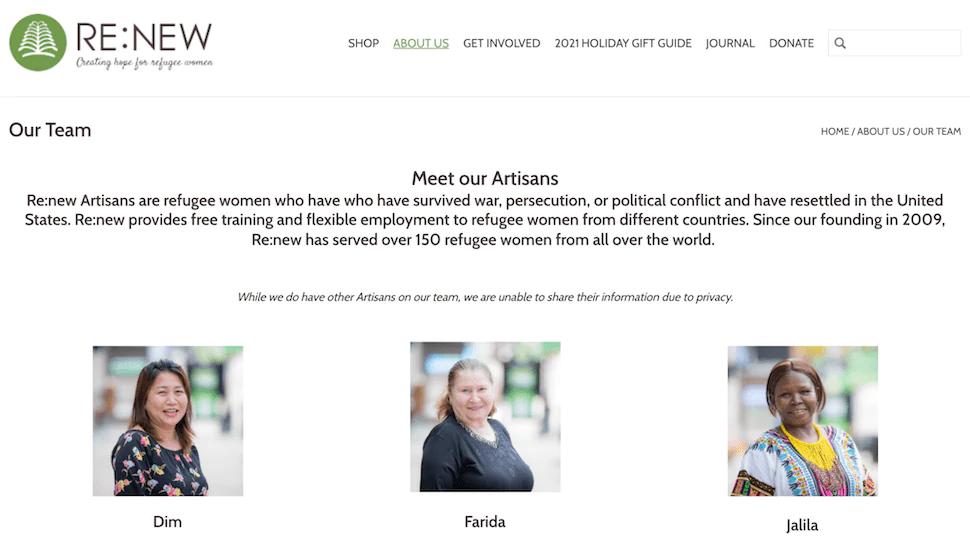Screen dimensions: 970x543
Task: Click Dim's portrait photo
Action: 168,421
